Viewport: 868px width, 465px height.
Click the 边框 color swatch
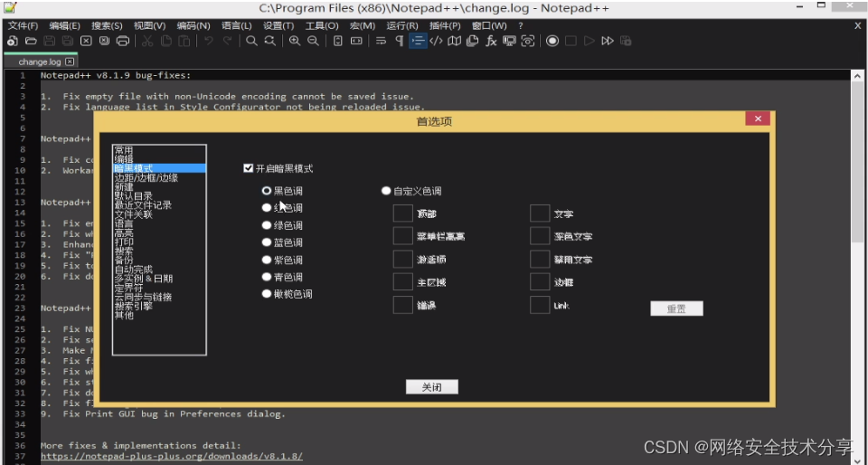click(540, 281)
